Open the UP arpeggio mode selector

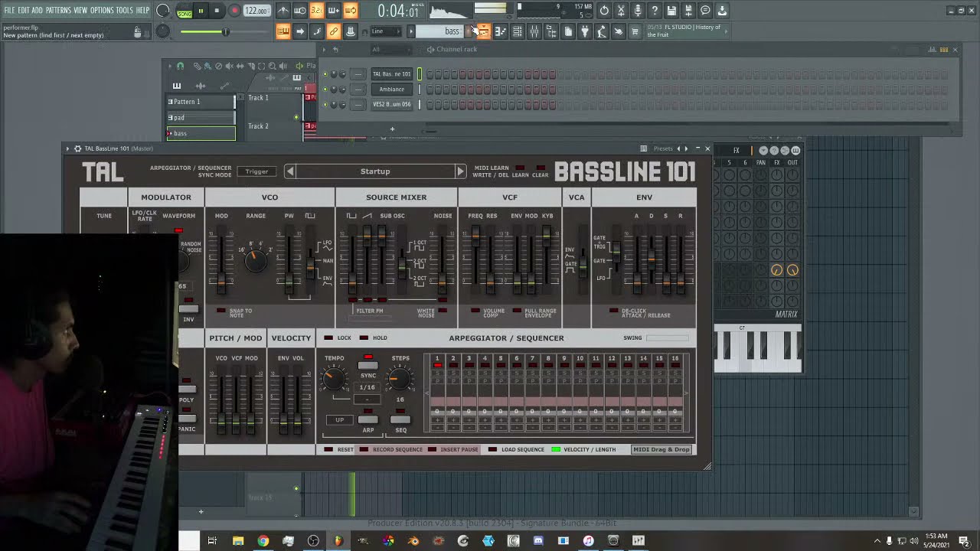pos(340,419)
